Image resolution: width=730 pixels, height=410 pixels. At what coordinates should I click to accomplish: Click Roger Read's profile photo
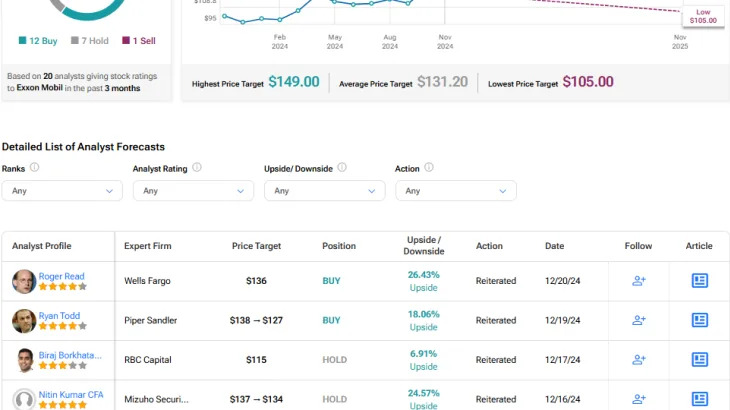[x=24, y=281]
